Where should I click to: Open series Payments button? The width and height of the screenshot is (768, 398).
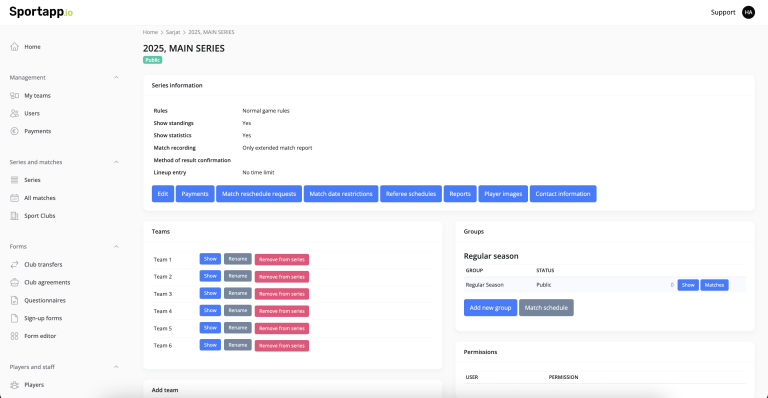click(x=195, y=194)
